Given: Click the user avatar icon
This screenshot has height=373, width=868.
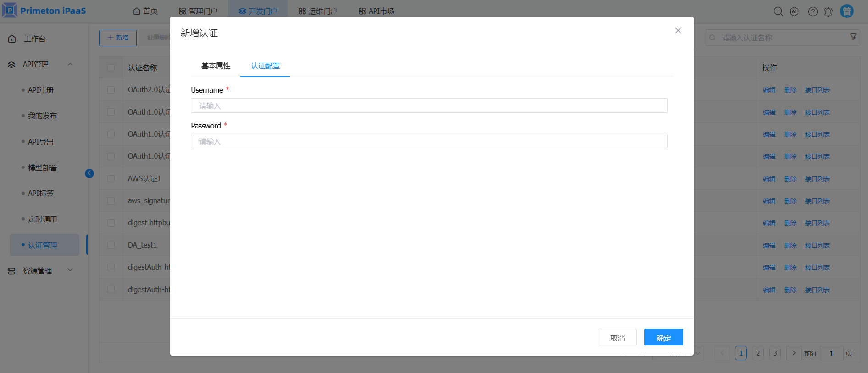Looking at the screenshot, I should point(846,11).
